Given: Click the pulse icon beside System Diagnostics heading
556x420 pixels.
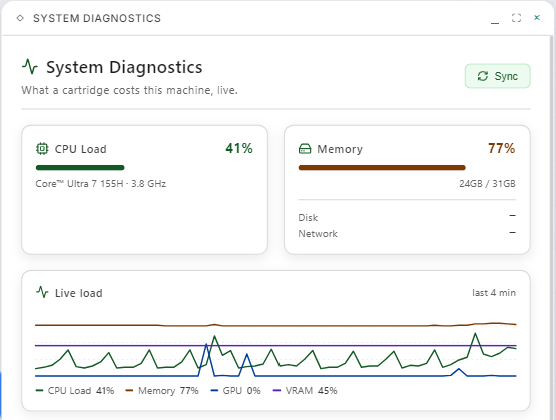Looking at the screenshot, I should coord(30,67).
